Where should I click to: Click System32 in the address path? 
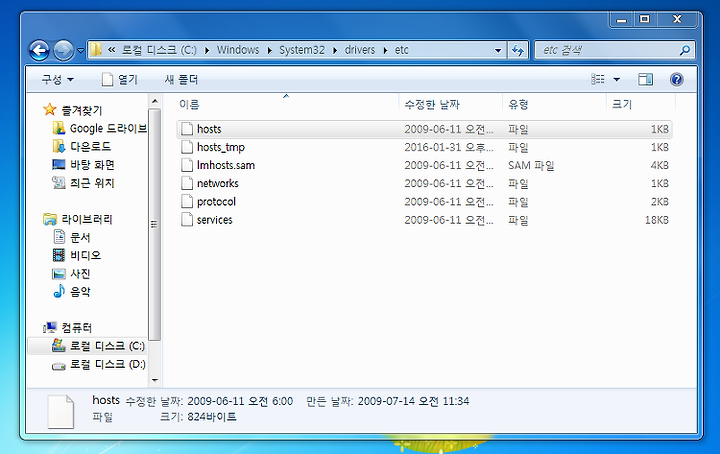tap(302, 50)
